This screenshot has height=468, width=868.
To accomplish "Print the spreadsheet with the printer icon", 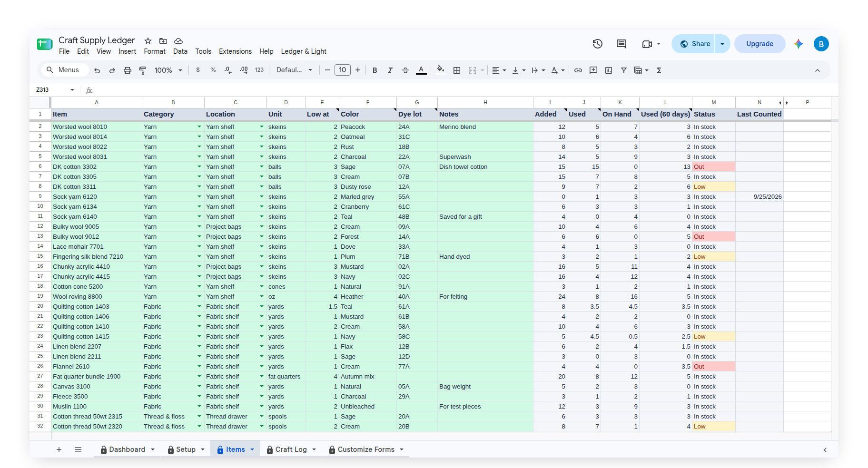I will [x=128, y=70].
